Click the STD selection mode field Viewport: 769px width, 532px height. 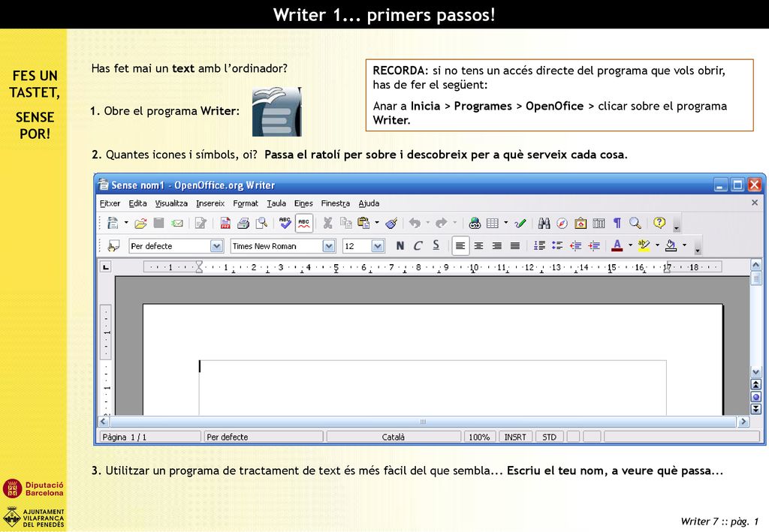click(x=549, y=437)
